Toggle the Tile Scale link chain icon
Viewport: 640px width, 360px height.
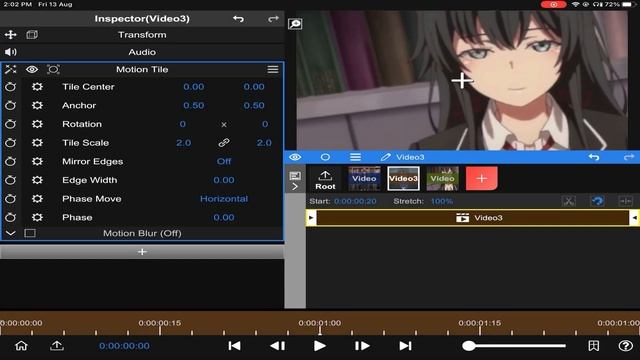(x=224, y=143)
